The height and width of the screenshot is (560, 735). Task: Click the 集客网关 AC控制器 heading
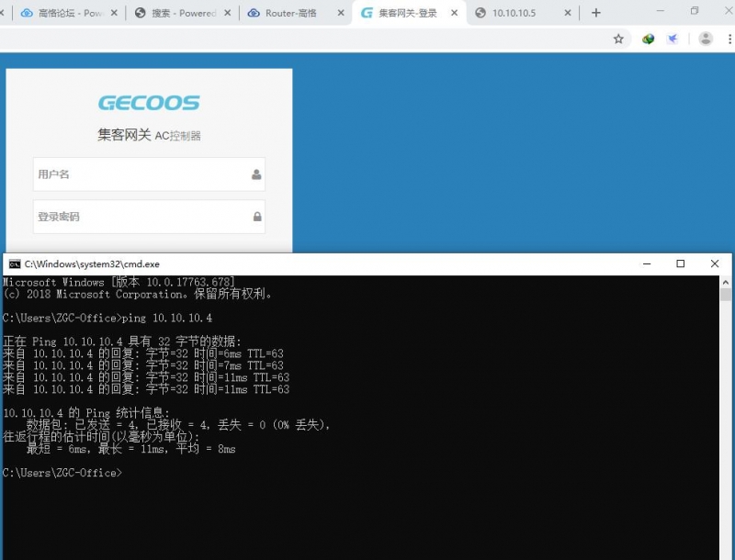(149, 135)
